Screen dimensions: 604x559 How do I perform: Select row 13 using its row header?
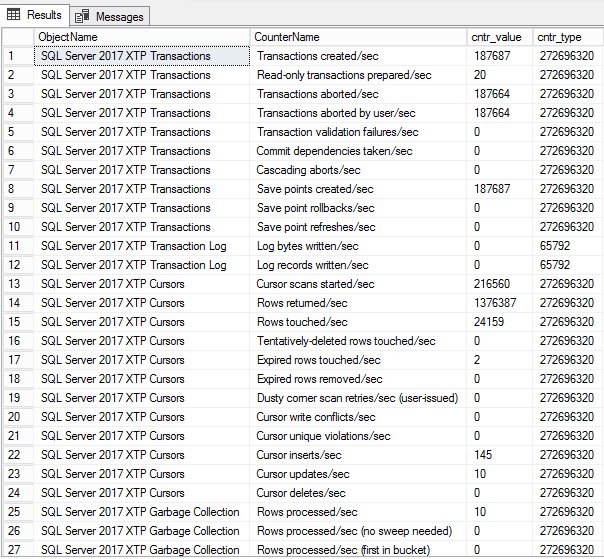[16, 284]
